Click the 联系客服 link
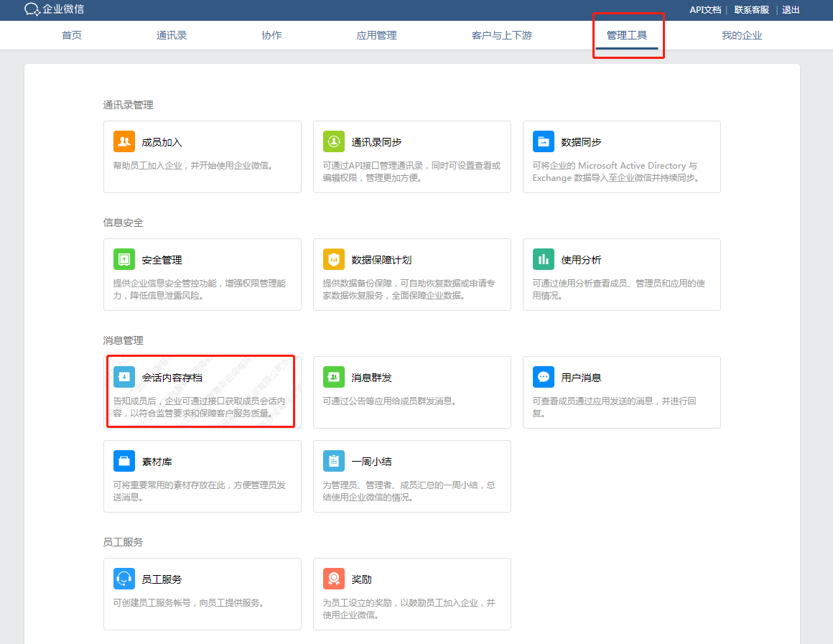 752,9
